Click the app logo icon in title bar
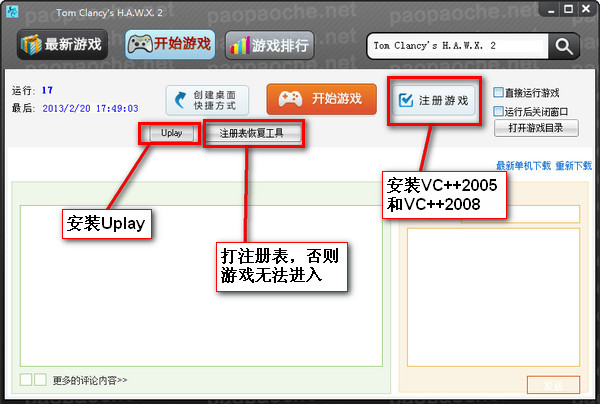The height and width of the screenshot is (404, 600). pos(12,11)
